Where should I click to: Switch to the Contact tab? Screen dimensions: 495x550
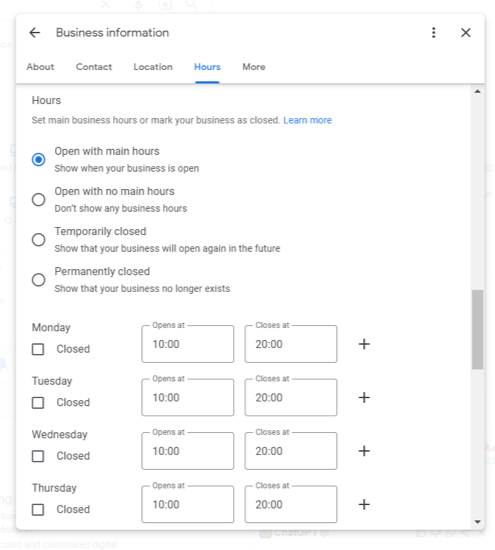94,67
